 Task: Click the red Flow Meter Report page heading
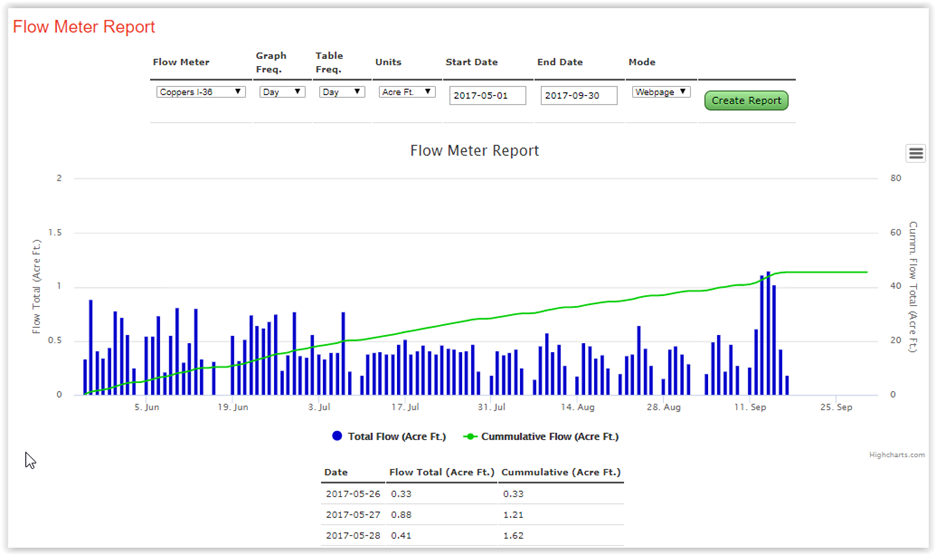click(84, 27)
